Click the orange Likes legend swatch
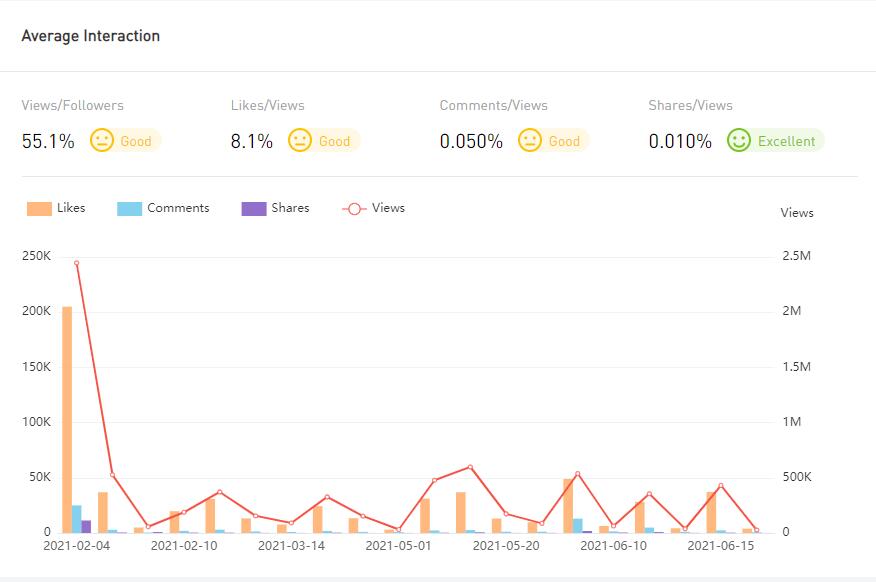876x582 pixels. [x=39, y=208]
